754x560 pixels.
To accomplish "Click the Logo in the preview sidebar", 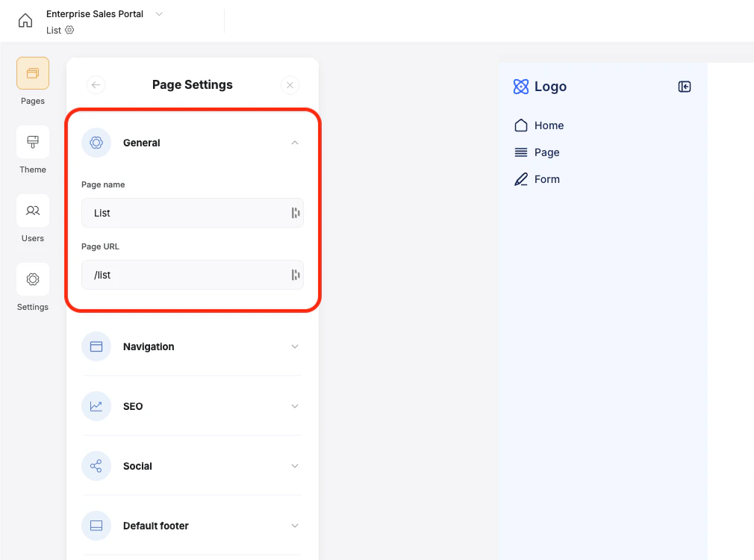I will [540, 87].
